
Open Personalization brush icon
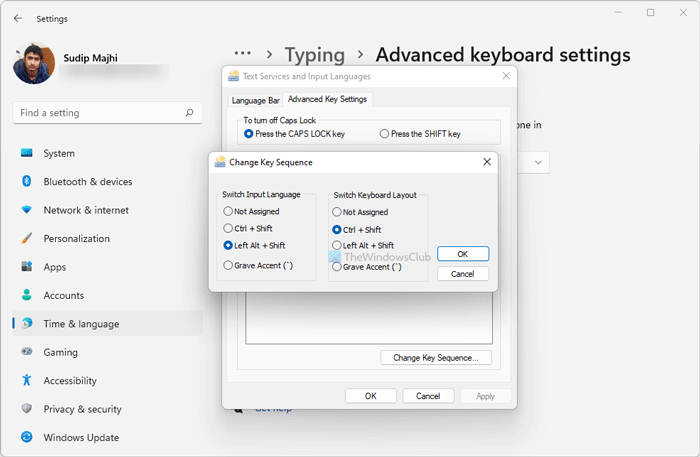(26, 239)
